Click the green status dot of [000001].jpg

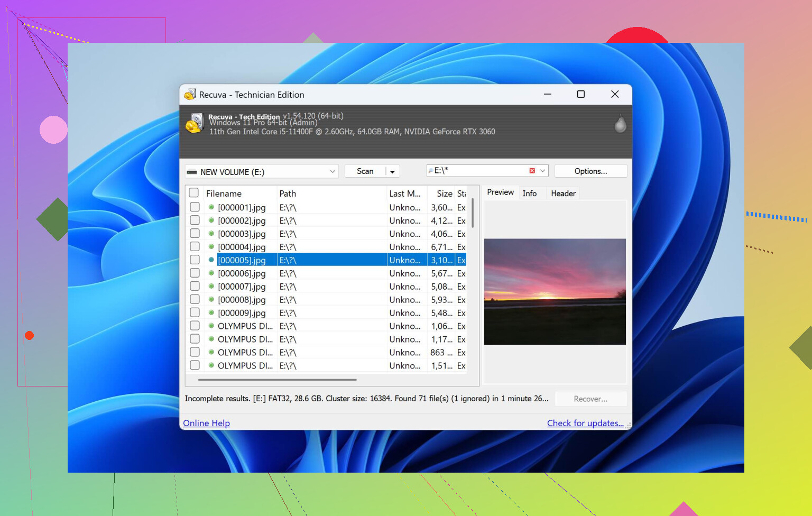211,207
